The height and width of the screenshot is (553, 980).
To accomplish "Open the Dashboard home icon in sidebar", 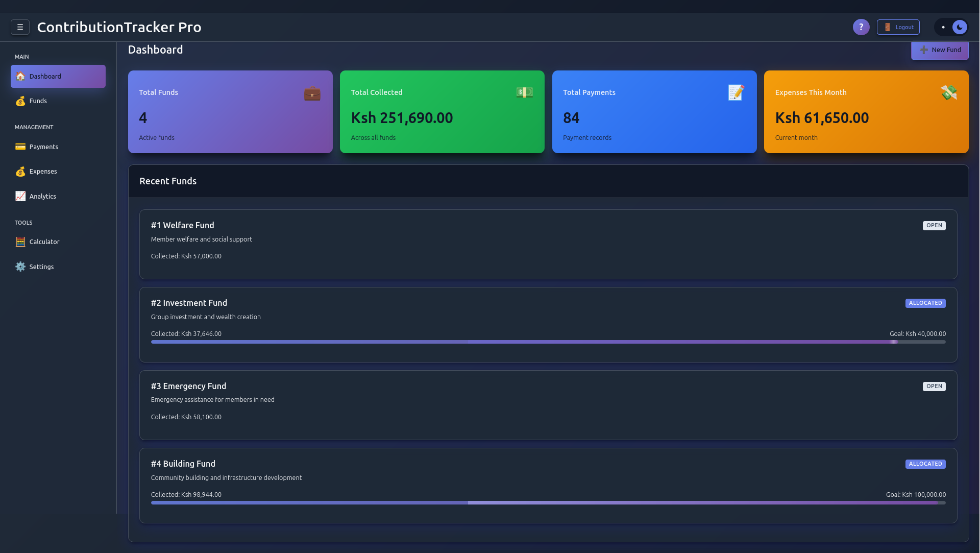I will tap(20, 76).
